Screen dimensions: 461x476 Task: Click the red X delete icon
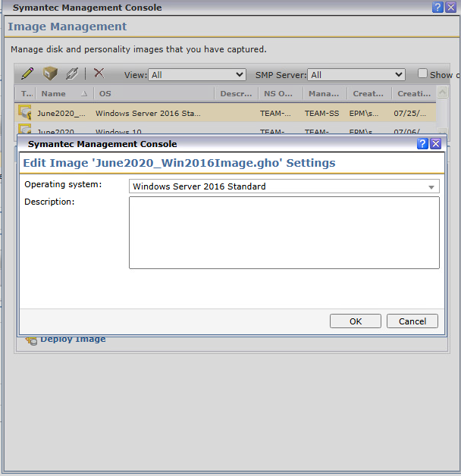99,74
